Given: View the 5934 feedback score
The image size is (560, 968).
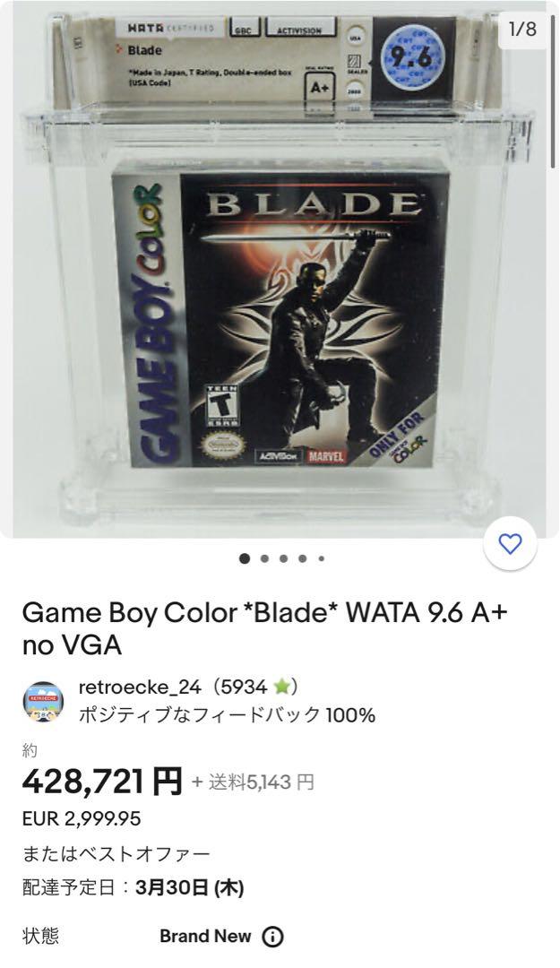Looking at the screenshot, I should pyautogui.click(x=244, y=687).
